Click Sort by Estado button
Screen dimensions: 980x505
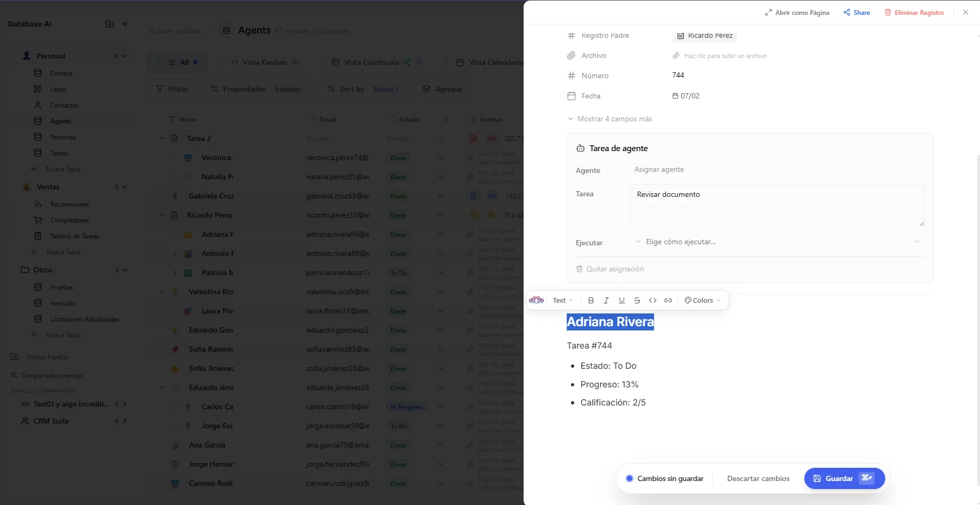(364, 89)
